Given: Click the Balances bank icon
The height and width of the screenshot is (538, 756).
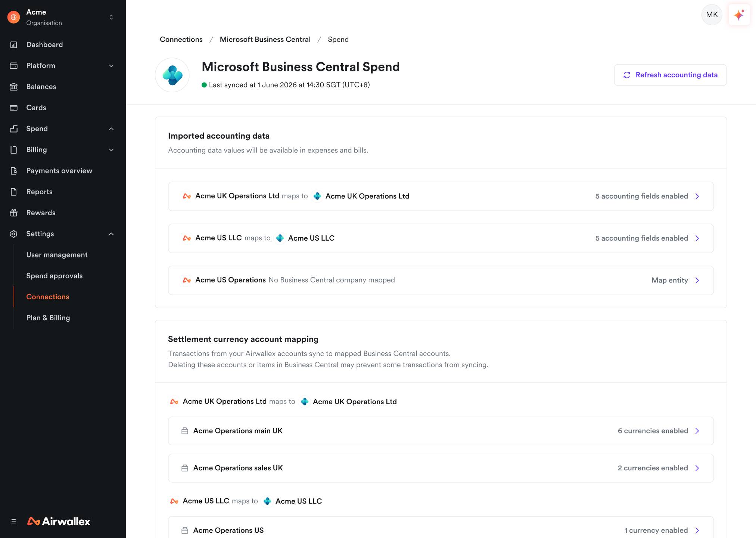Looking at the screenshot, I should 14,87.
